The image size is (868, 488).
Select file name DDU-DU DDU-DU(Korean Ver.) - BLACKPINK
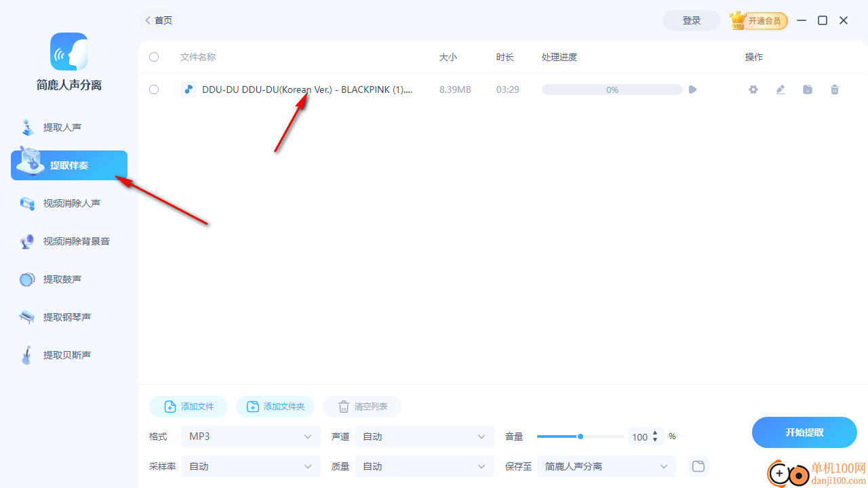tap(307, 89)
